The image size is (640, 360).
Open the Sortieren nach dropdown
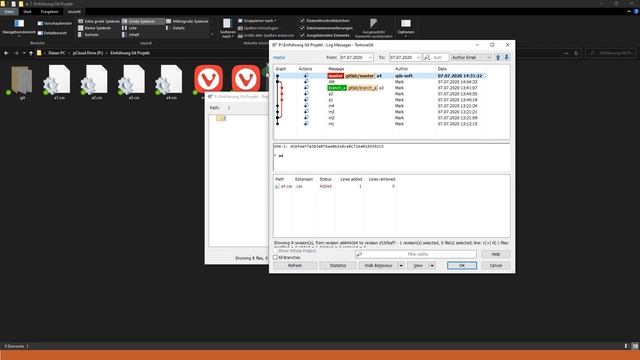pyautogui.click(x=227, y=29)
